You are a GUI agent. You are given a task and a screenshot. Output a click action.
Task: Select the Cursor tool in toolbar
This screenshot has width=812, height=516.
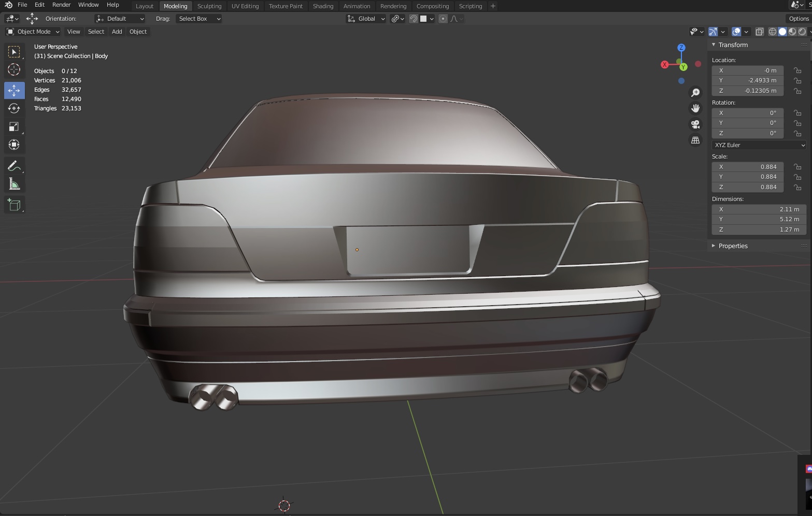click(14, 69)
